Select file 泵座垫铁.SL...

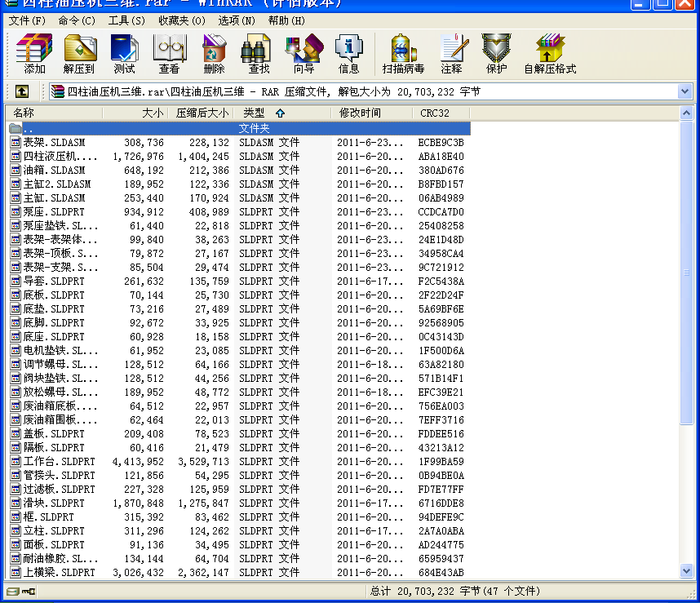tap(60, 225)
